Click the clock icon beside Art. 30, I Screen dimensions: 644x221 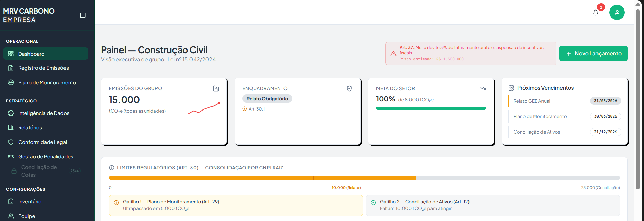(244, 109)
